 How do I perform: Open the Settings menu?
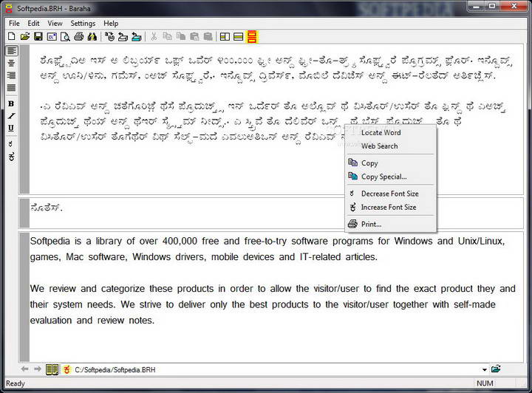pos(83,23)
